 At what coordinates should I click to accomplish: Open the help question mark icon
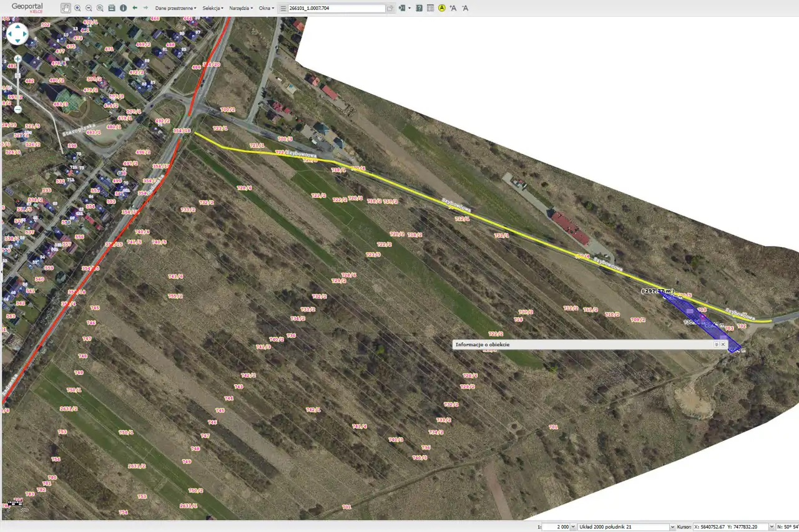click(x=419, y=8)
